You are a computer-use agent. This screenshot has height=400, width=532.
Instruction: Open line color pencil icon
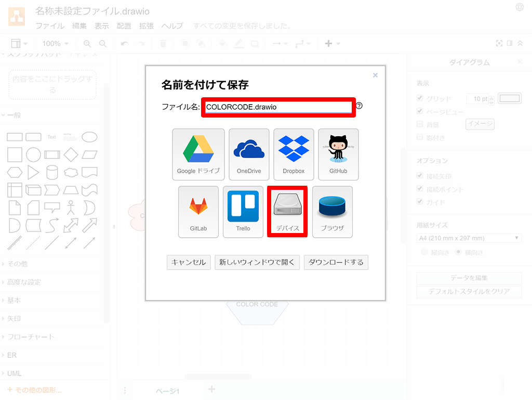[239, 44]
